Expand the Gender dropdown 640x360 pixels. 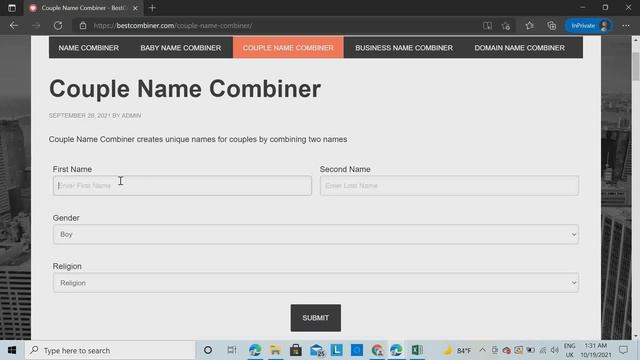[x=316, y=234]
